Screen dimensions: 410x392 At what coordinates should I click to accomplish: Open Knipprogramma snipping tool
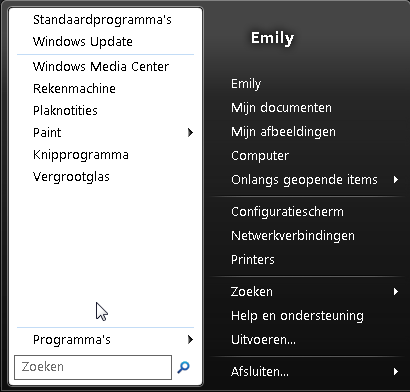click(81, 155)
